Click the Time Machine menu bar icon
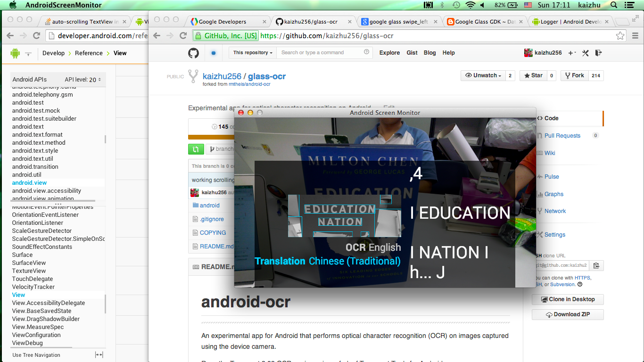The height and width of the screenshot is (362, 644). click(x=456, y=5)
